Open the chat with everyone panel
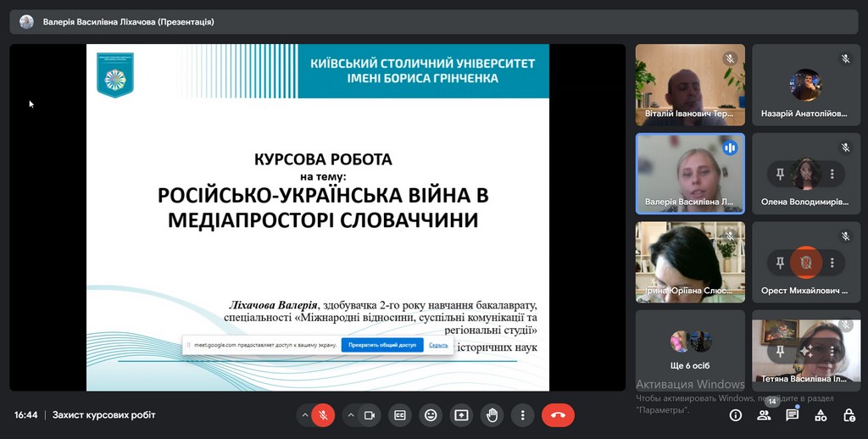868x439 pixels. pyautogui.click(x=792, y=415)
